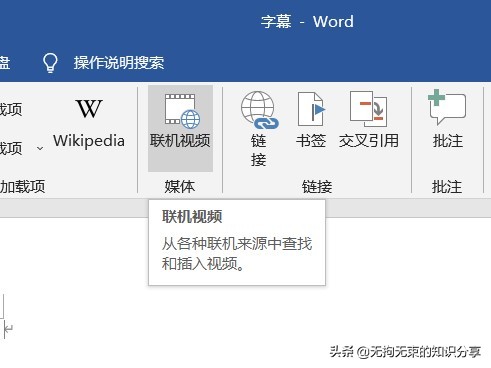
Task: Click the 链接 group label
Action: pyautogui.click(x=317, y=186)
